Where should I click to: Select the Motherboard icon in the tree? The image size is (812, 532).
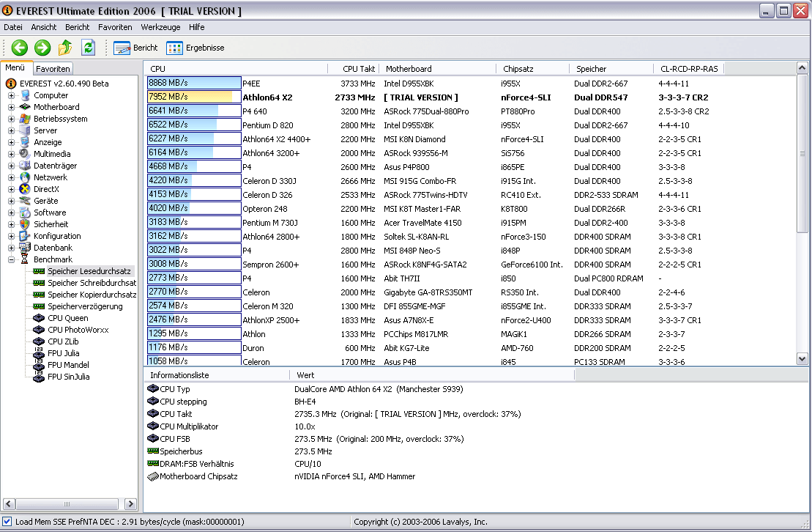[25, 107]
